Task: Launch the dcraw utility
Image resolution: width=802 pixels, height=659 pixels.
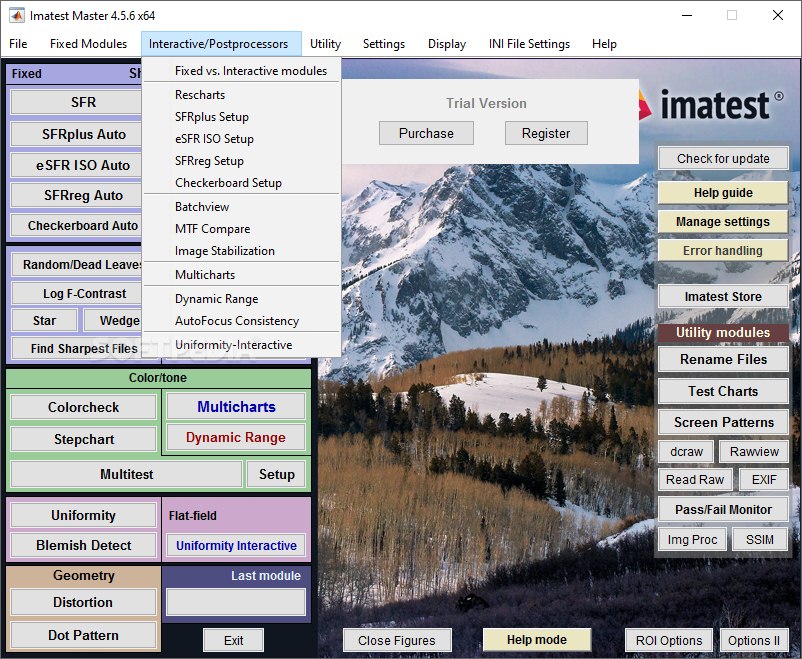Action: [686, 452]
